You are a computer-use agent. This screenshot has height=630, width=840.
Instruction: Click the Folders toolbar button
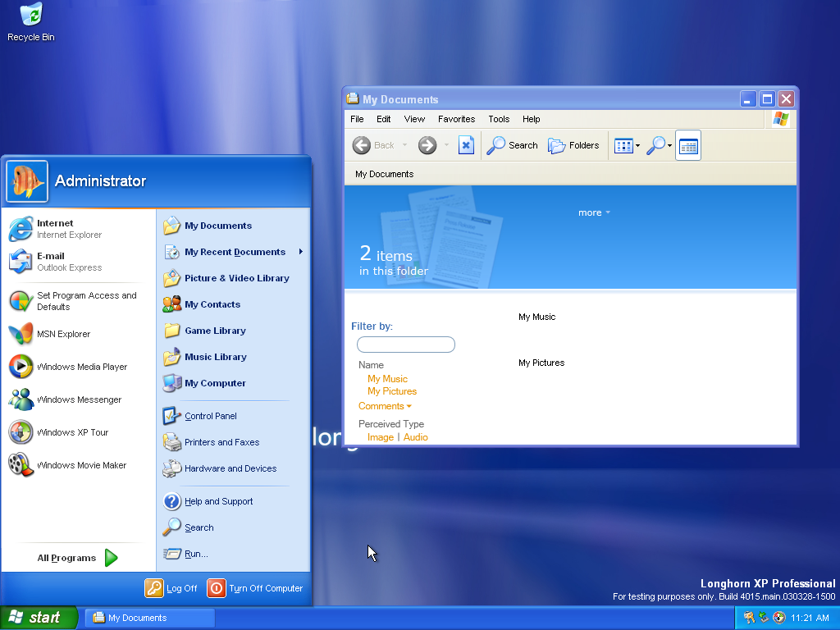point(573,145)
